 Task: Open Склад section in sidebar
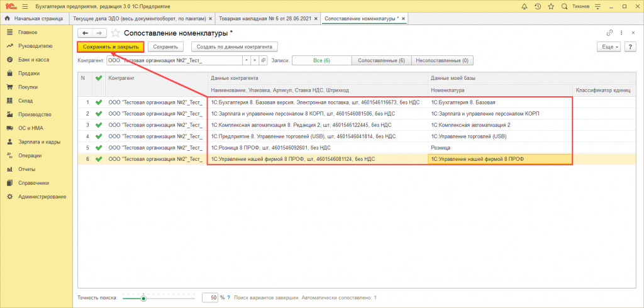tap(25, 101)
